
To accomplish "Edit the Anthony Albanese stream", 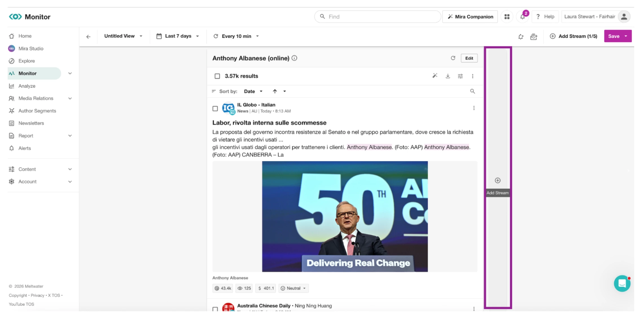I will click(469, 58).
